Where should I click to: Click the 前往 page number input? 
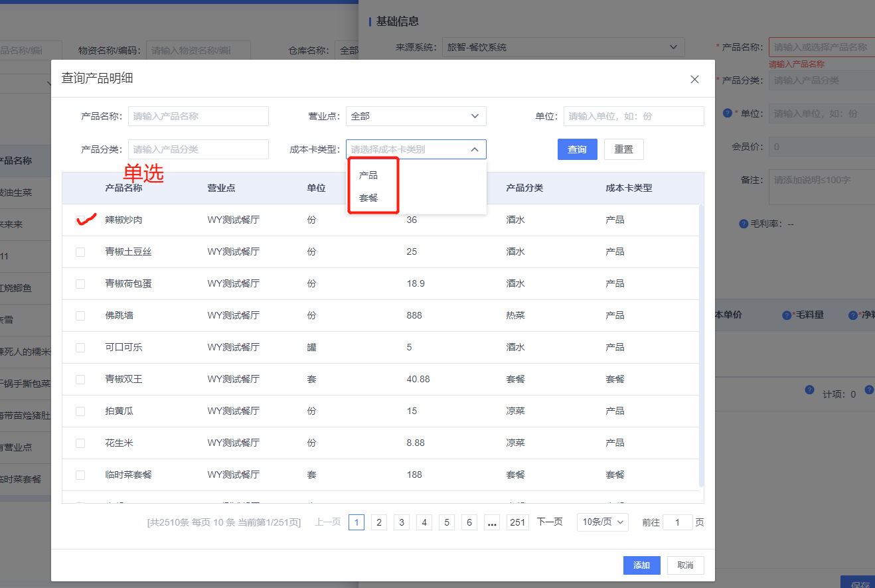pos(678,522)
